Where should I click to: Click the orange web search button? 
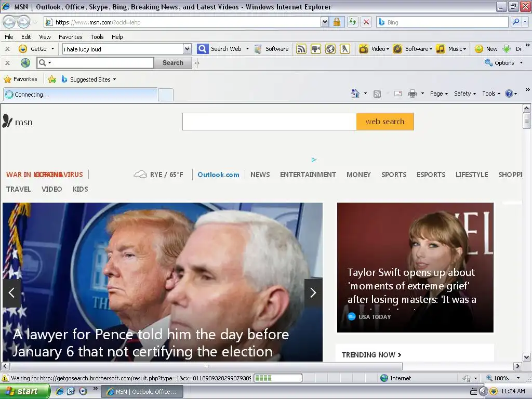click(385, 122)
